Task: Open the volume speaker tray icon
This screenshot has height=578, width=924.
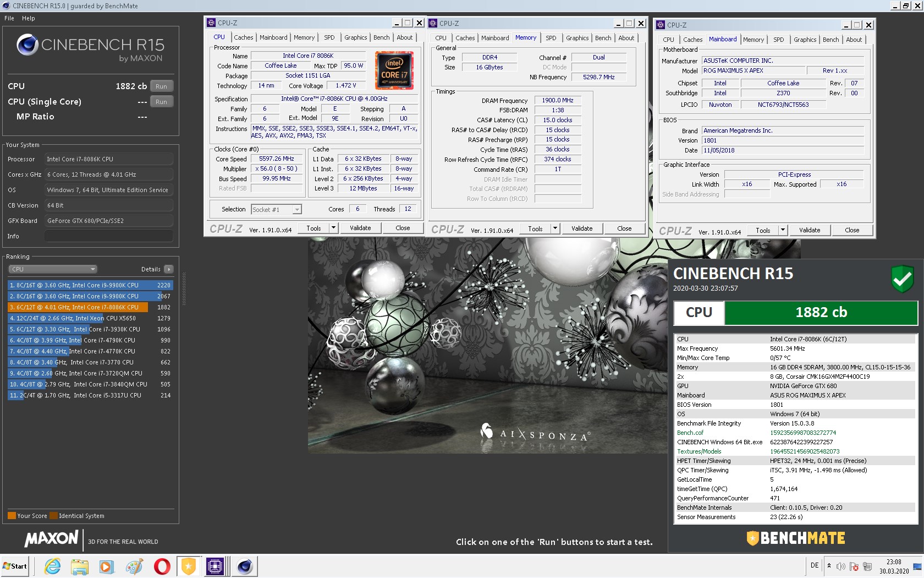Action: [x=840, y=566]
